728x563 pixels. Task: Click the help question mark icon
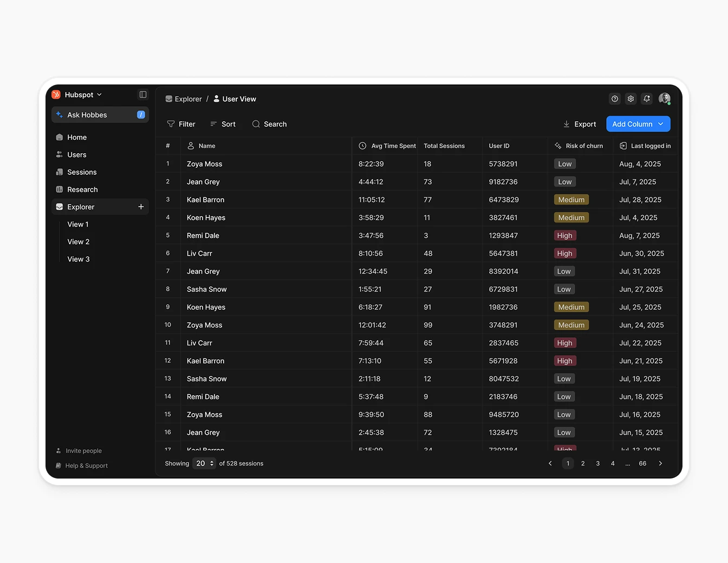tap(615, 99)
